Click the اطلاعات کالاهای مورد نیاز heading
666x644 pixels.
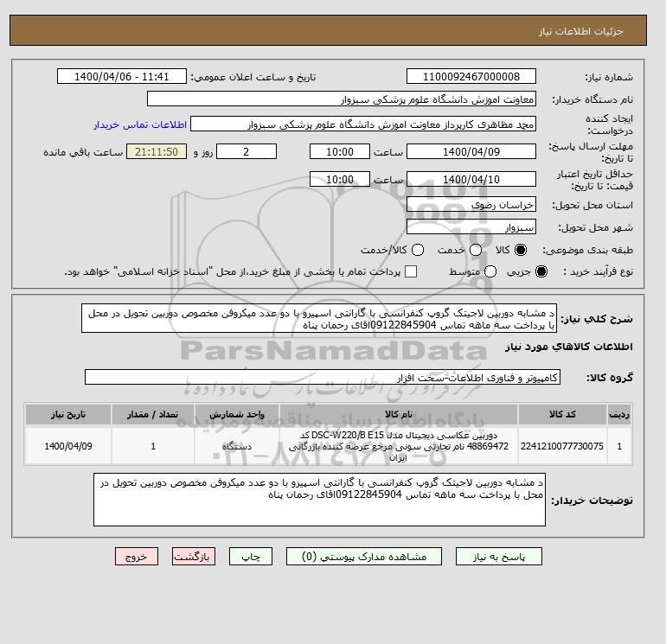click(569, 347)
